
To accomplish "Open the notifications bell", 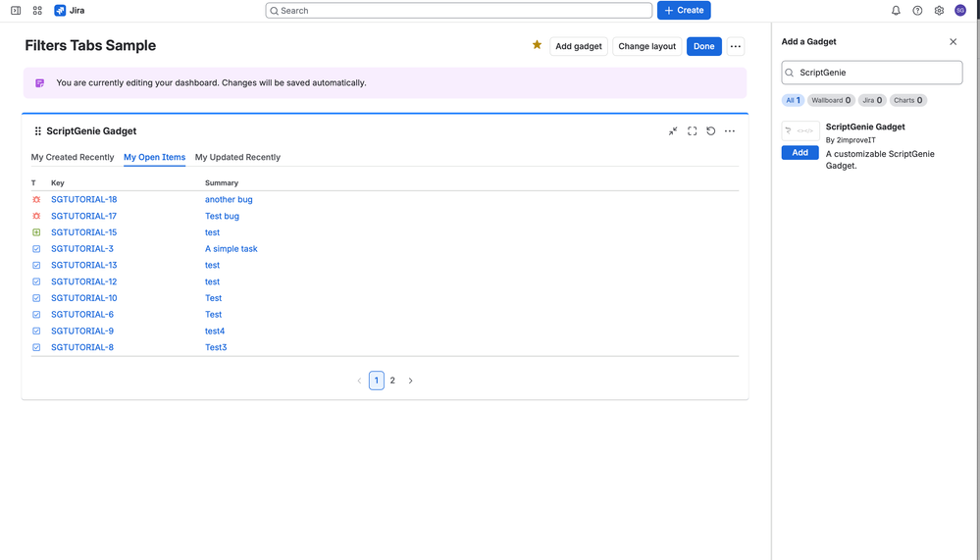I will pos(896,11).
